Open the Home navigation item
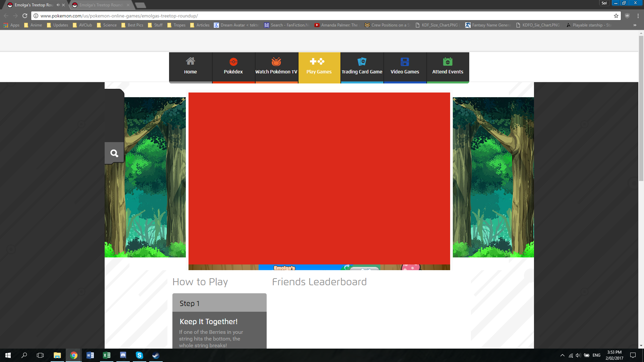The image size is (644, 362). point(190,67)
